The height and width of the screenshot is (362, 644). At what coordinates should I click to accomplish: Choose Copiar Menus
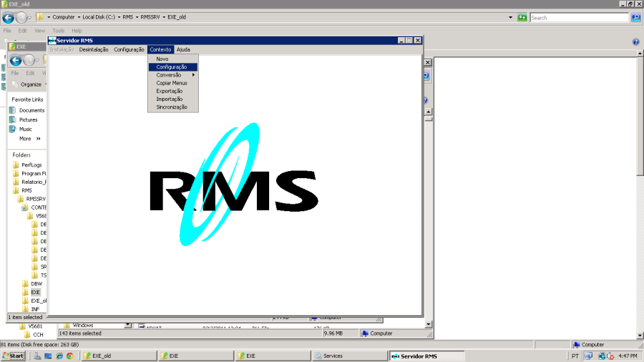[x=173, y=83]
